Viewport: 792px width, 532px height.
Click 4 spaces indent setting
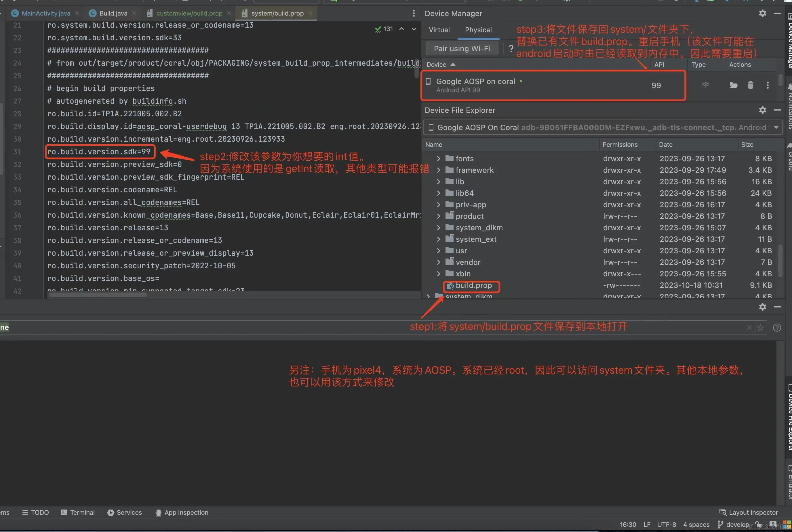[x=696, y=525]
